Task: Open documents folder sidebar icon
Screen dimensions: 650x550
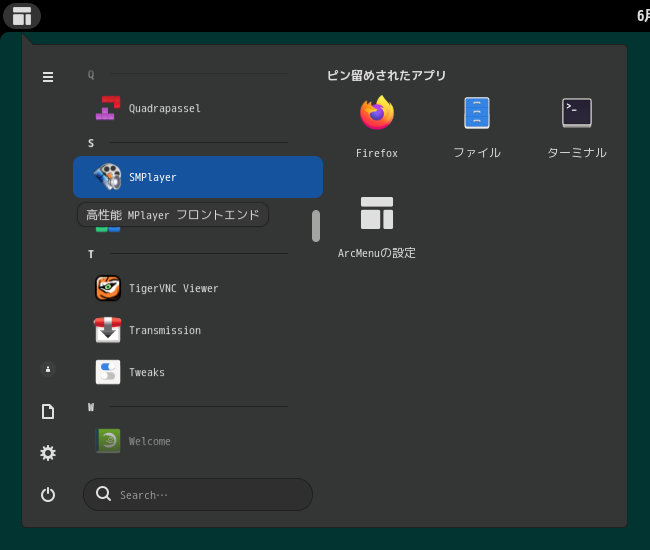Action: [x=48, y=412]
